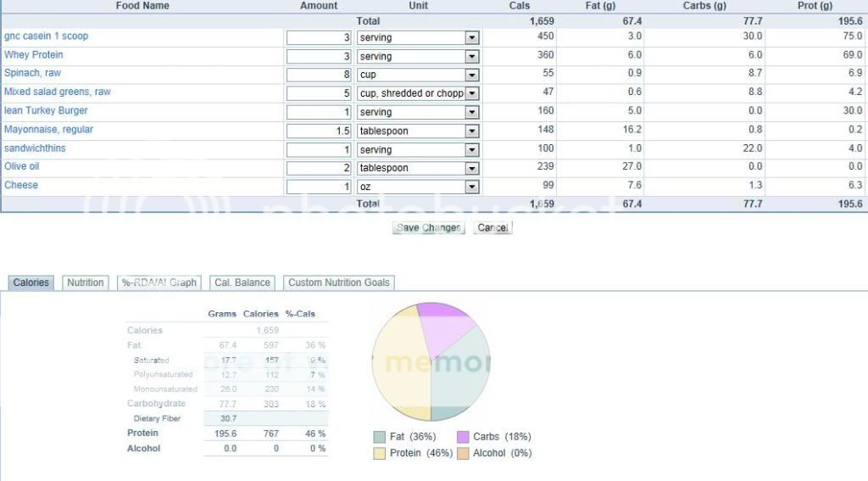The image size is (868, 481).
Task: Click the Spinach amount input box
Action: [319, 76]
